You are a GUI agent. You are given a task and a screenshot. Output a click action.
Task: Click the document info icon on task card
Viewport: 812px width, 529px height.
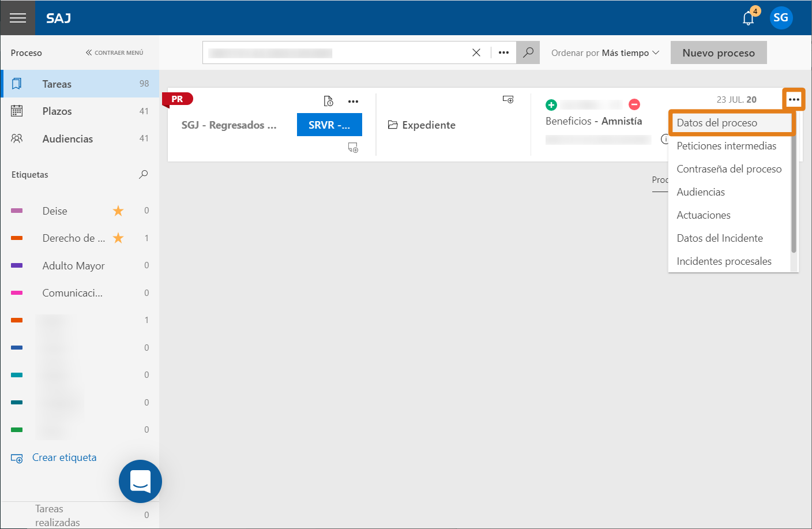click(x=329, y=101)
